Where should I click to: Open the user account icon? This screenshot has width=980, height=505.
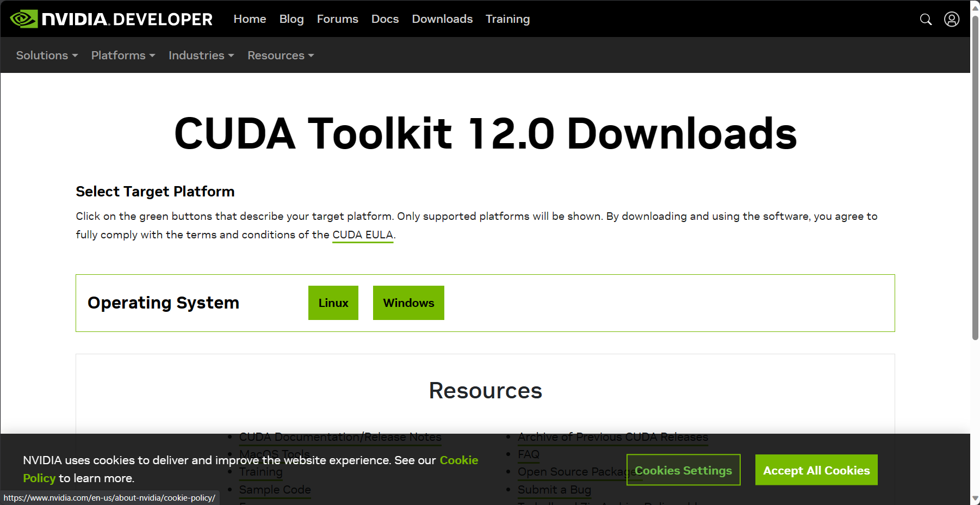pyautogui.click(x=952, y=19)
